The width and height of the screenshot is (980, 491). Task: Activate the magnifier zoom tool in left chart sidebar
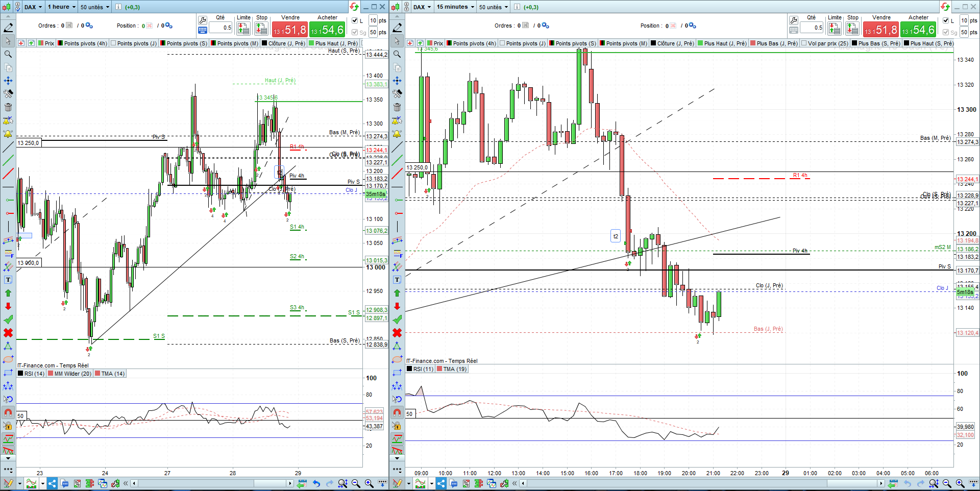pyautogui.click(x=8, y=54)
